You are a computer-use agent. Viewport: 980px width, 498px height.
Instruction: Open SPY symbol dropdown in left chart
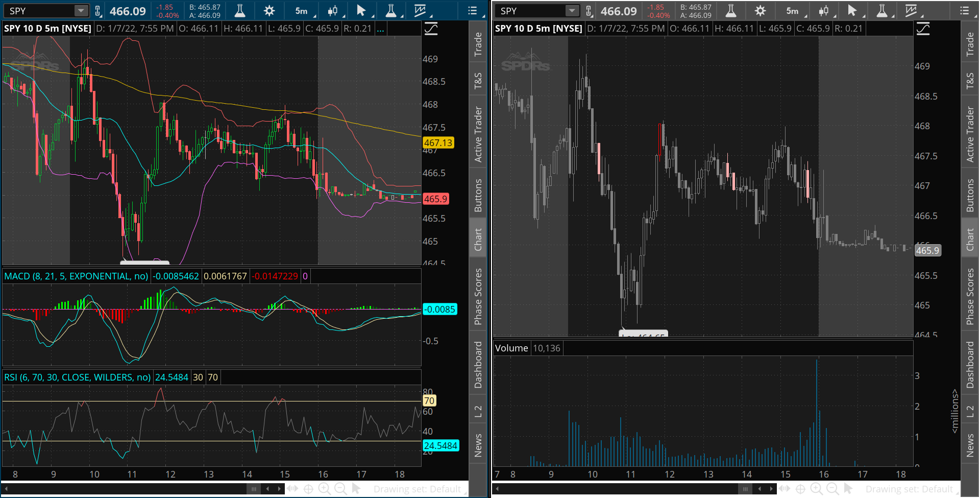click(81, 11)
